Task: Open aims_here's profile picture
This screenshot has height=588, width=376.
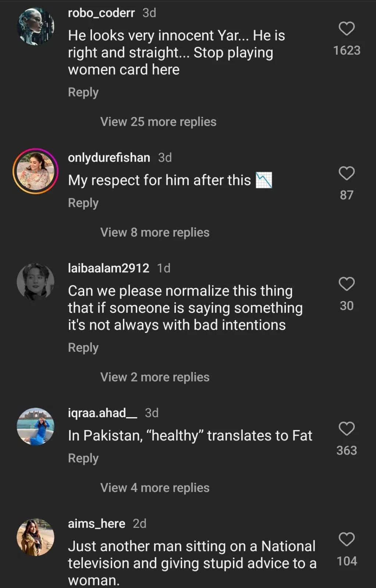Action: (36, 537)
